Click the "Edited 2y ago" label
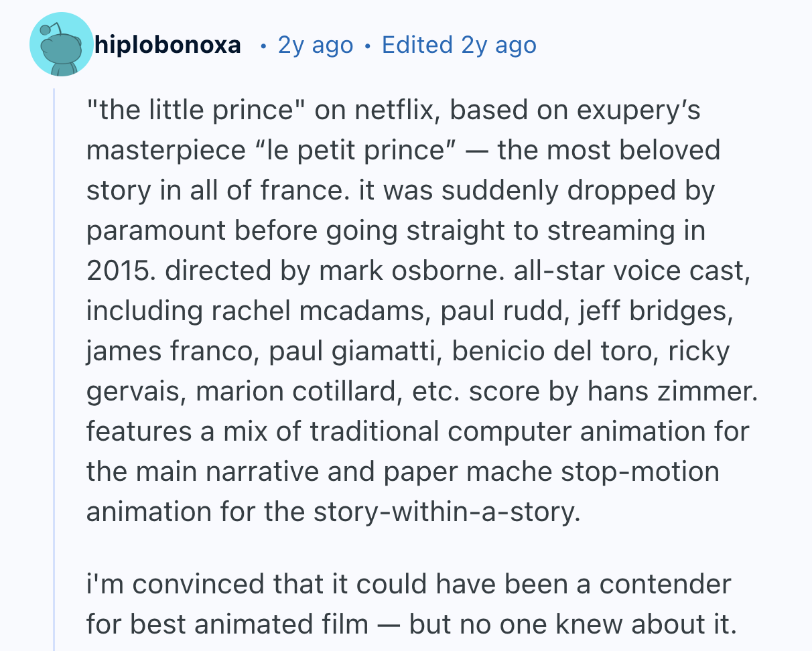The width and height of the screenshot is (812, 651). click(459, 45)
